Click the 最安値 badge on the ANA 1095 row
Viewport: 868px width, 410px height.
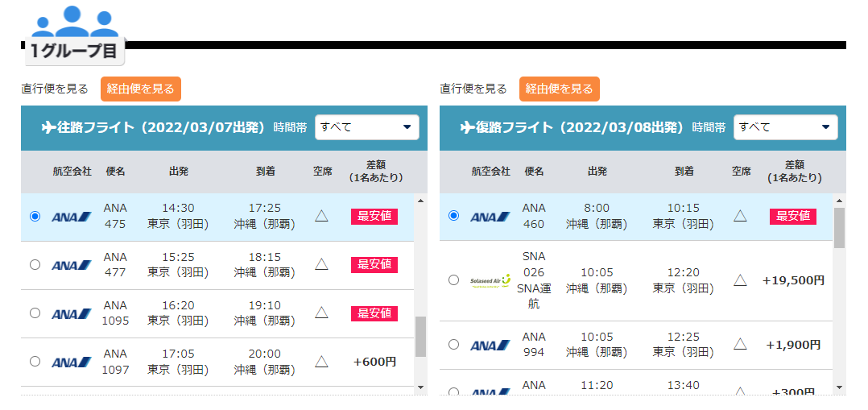374,313
